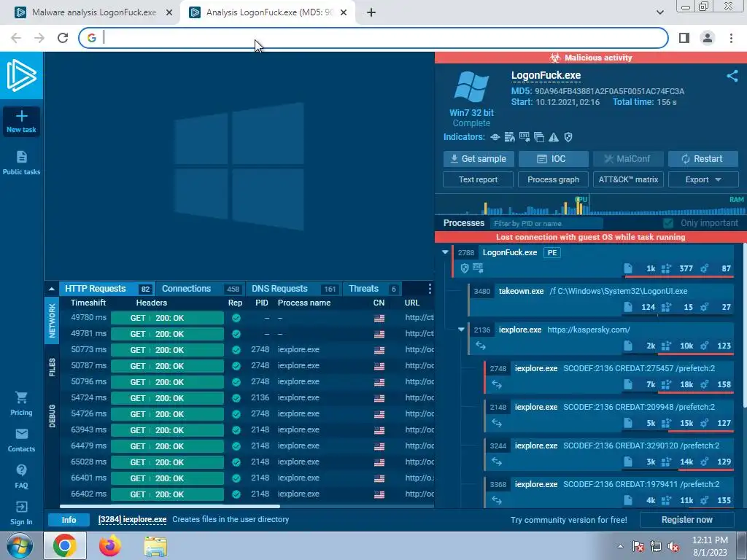
Task: Click the Get sample button
Action: click(479, 159)
